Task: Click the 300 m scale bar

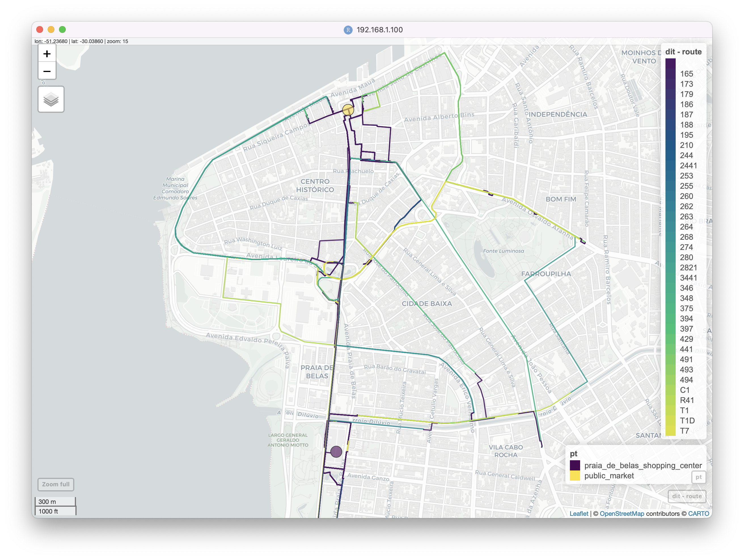Action: 55,502
